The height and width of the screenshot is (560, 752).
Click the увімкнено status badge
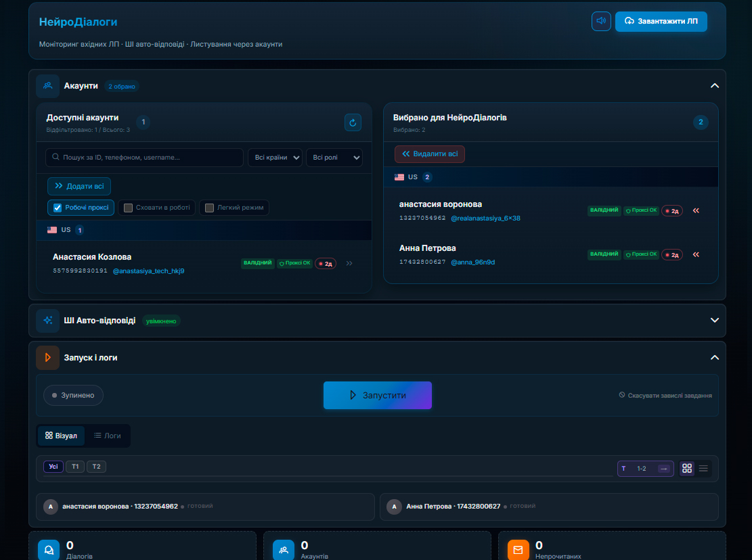coord(161,321)
